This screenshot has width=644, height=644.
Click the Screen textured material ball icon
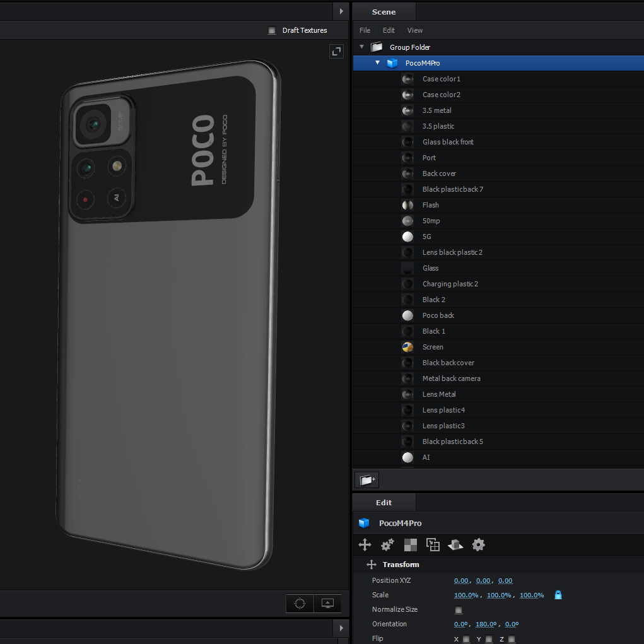(x=407, y=347)
